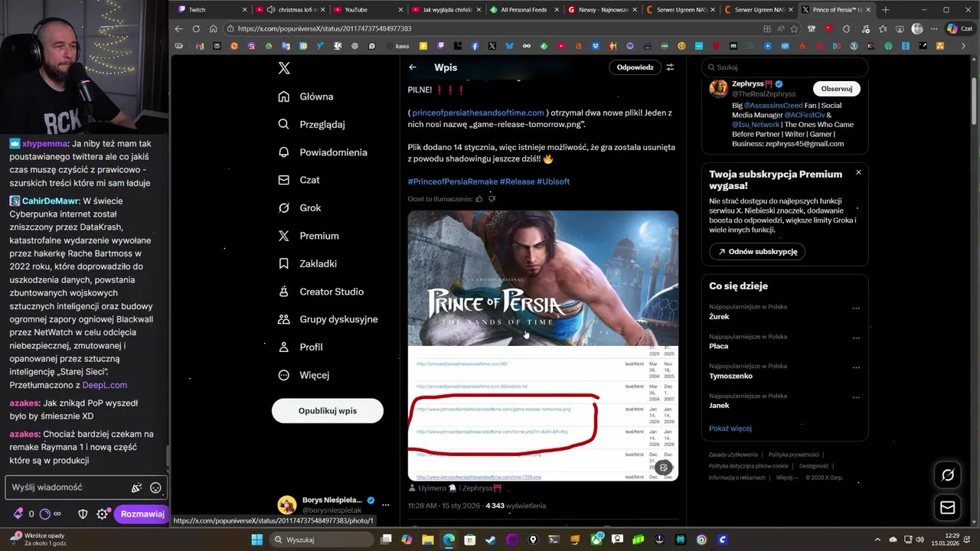
Task: Open Powiadomienia notifications
Action: point(323,152)
